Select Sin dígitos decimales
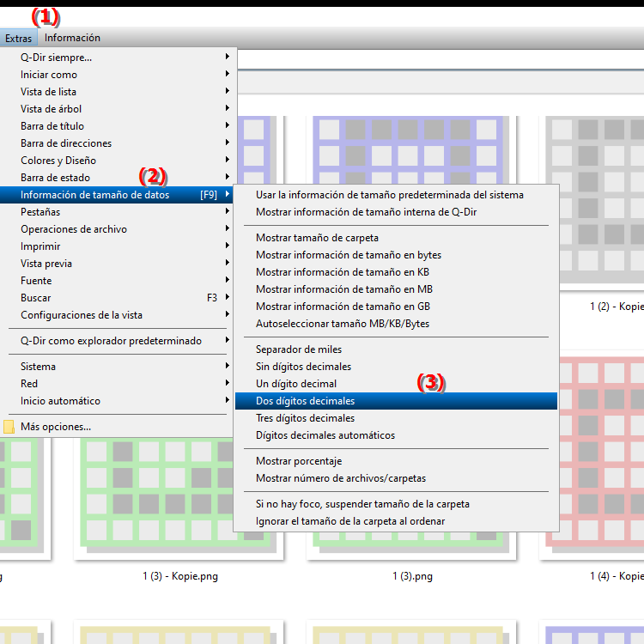644x644 pixels. (396, 367)
